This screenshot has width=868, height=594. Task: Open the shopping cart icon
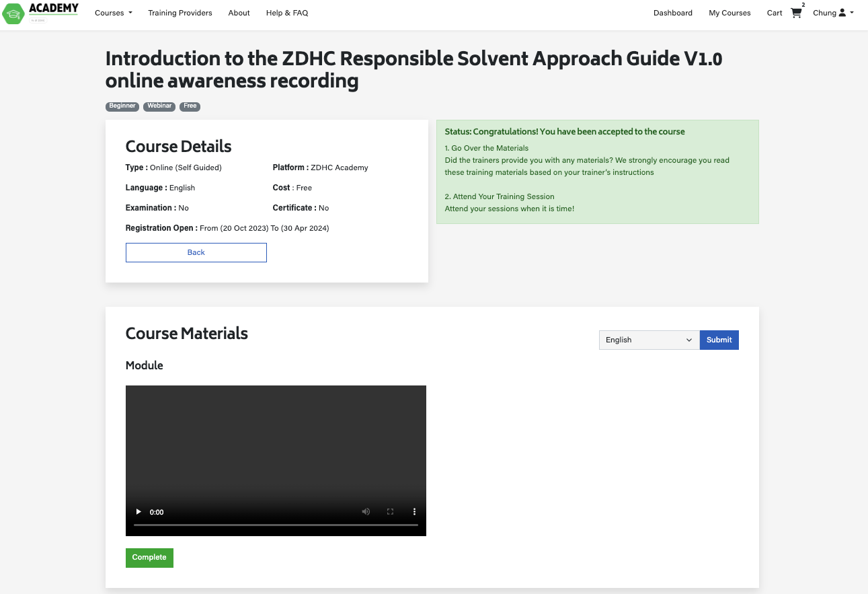(x=796, y=13)
